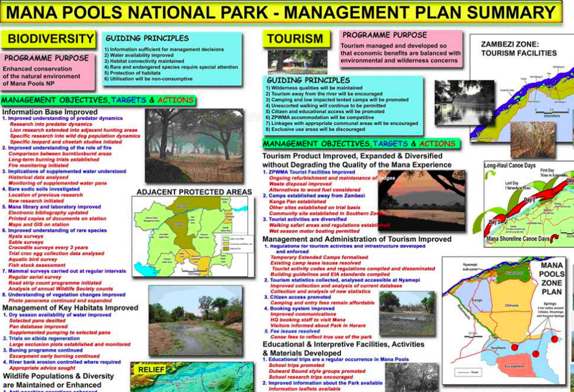Click 'Wildlife Populations & Diversity' heading
The width and height of the screenshot is (574, 392).
pos(58,377)
